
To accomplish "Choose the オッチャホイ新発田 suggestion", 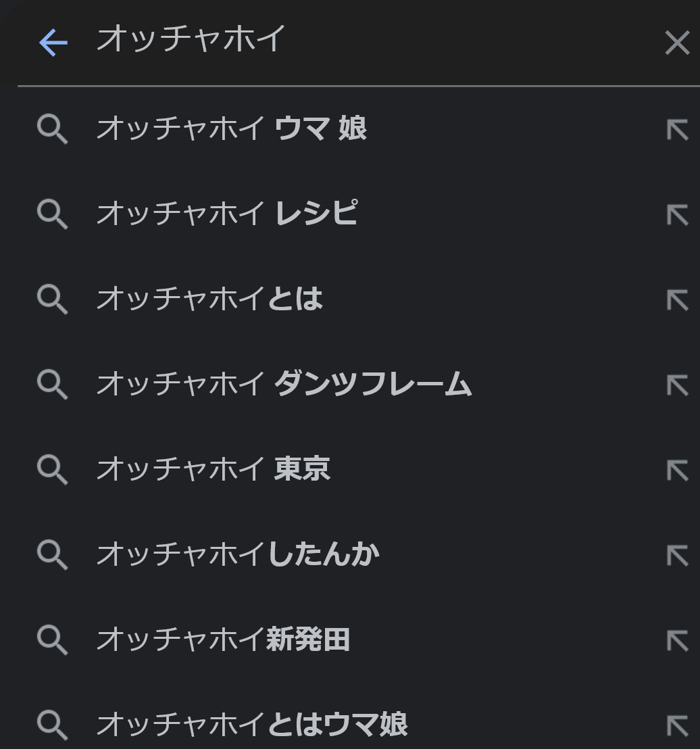I will click(x=224, y=639).
